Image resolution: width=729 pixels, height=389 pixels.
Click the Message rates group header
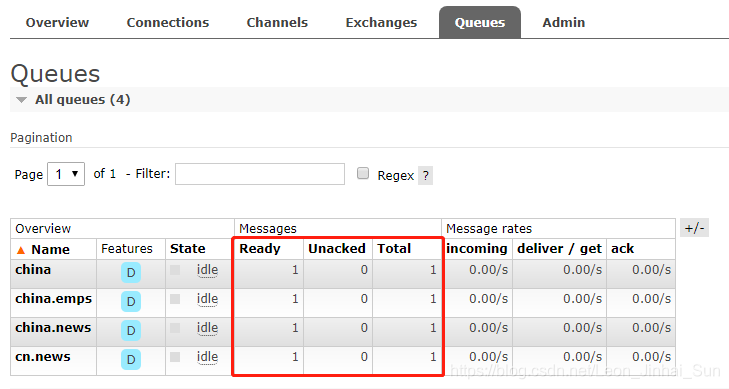click(489, 229)
